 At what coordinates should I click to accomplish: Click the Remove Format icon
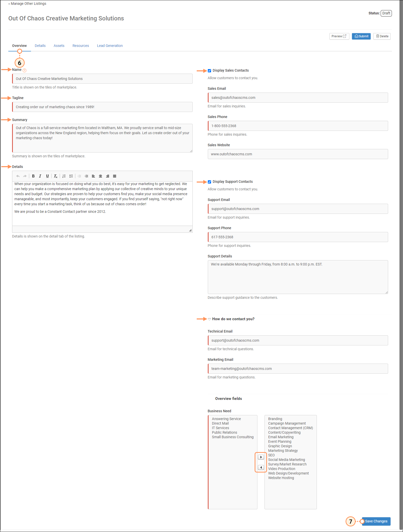point(56,176)
